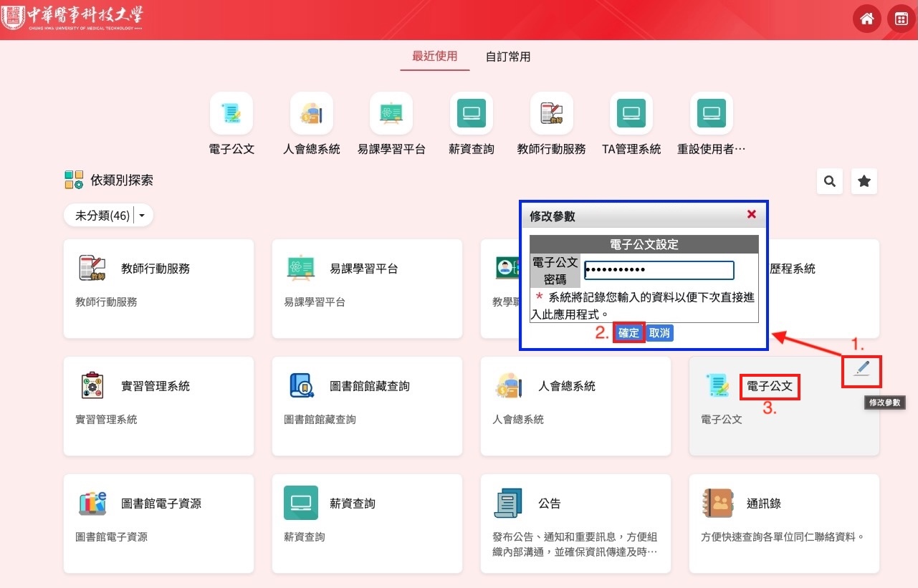Open the 電子公文 app icon at top
The width and height of the screenshot is (918, 588).
tap(231, 113)
